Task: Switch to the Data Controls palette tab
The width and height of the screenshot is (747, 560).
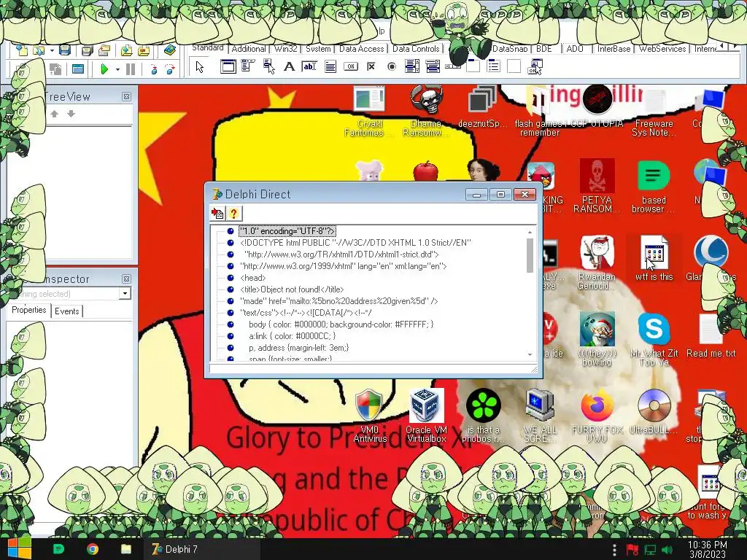Action: pyautogui.click(x=416, y=49)
